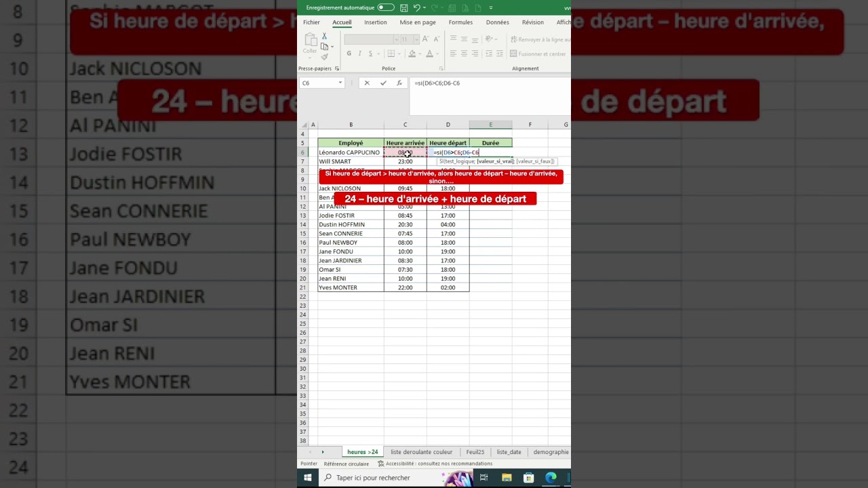The image size is (868, 488).
Task: Click the Format Painter brush icon
Action: [x=324, y=56]
